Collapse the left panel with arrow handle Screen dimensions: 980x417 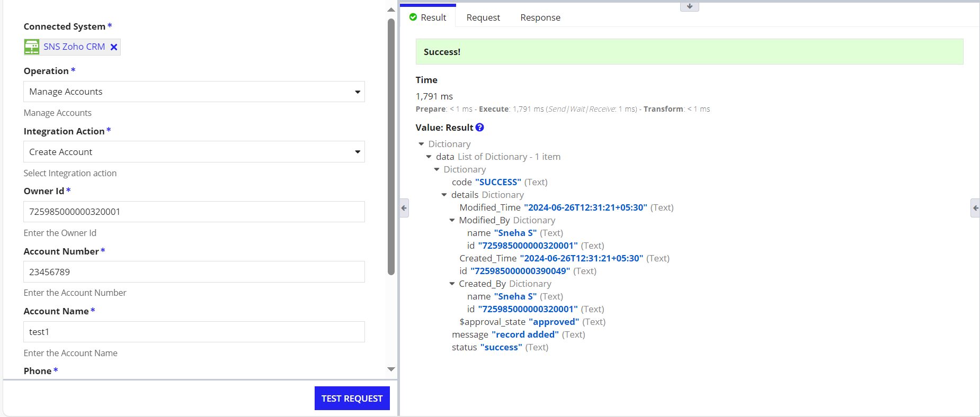404,208
